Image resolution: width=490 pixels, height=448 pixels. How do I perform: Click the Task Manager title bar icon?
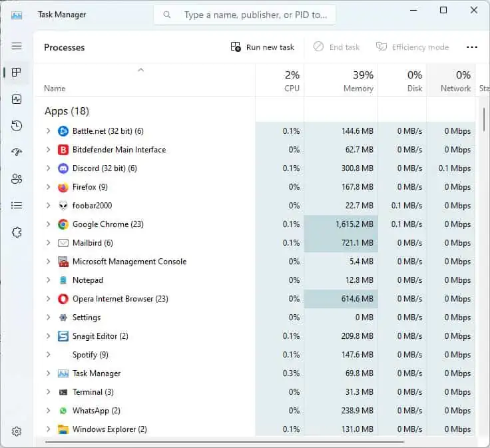17,15
